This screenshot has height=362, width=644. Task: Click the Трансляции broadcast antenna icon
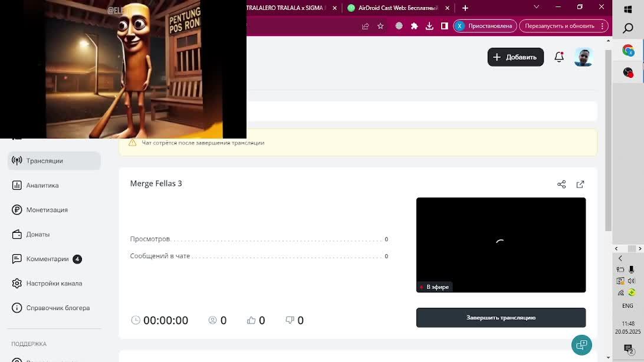coord(17,161)
